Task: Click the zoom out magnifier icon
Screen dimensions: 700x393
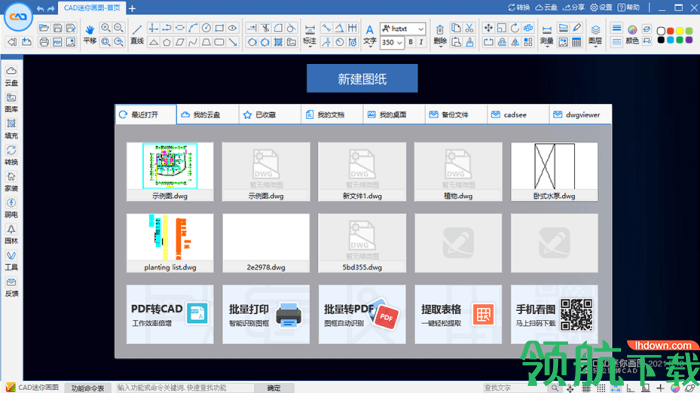Action: (118, 28)
